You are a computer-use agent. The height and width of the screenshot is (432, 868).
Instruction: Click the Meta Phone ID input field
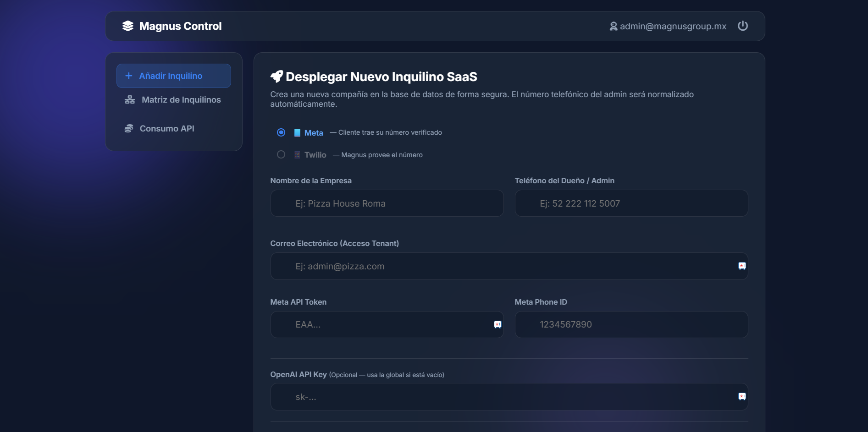tap(631, 324)
